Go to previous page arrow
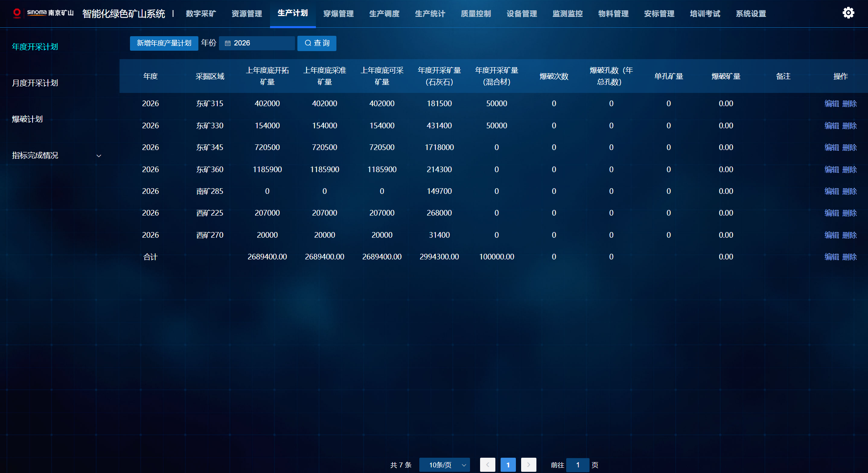The width and height of the screenshot is (868, 473). coord(488,465)
